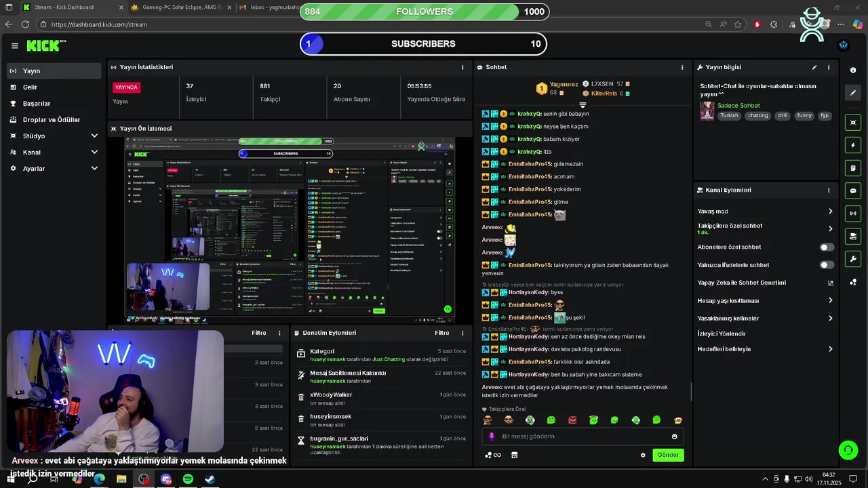Click the chat panel vertical scrollbar
This screenshot has height=488, width=868.
[691, 390]
